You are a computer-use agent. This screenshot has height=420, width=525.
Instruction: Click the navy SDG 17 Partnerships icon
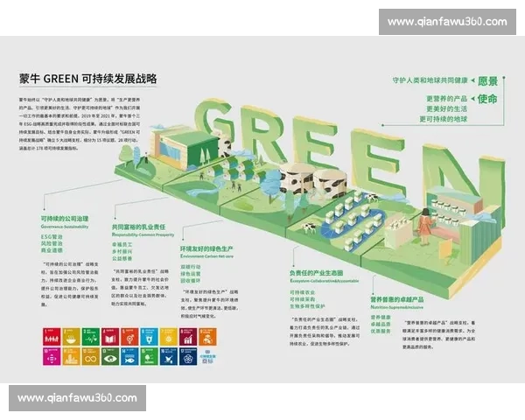tap(187, 356)
